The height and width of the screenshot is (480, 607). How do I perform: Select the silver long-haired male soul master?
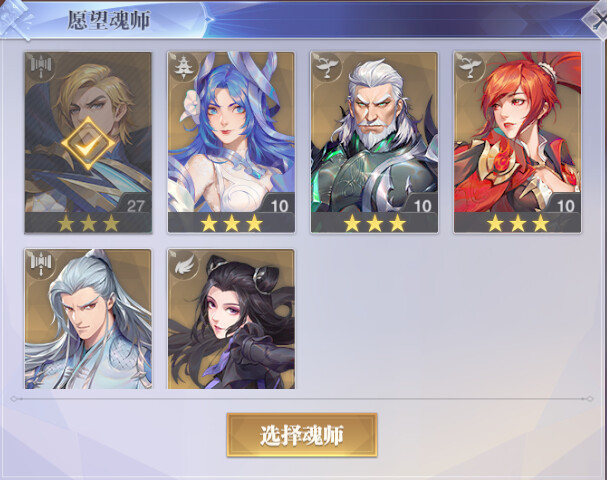(88, 319)
